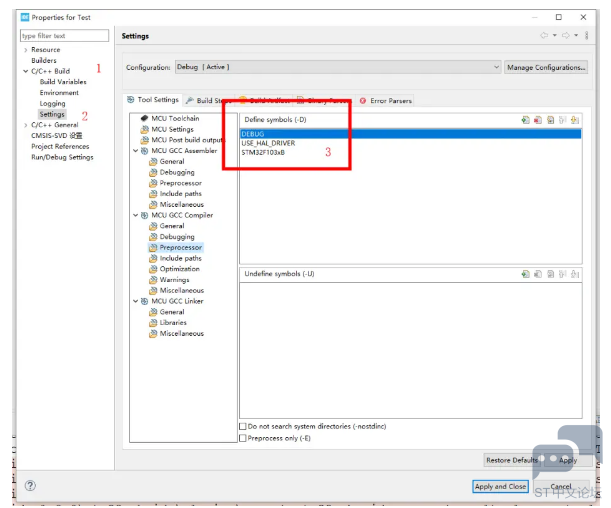Click Delete icon in Define symbols toolbar

(537, 120)
